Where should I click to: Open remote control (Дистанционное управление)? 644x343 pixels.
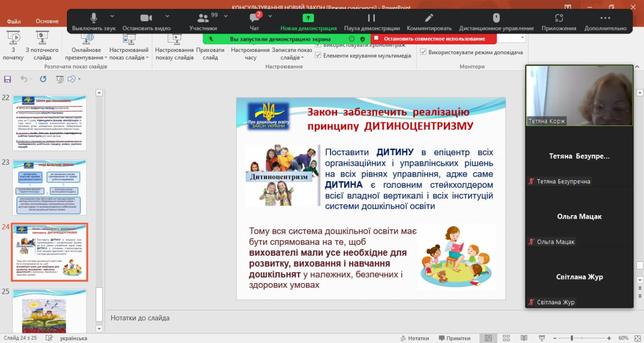tap(497, 22)
